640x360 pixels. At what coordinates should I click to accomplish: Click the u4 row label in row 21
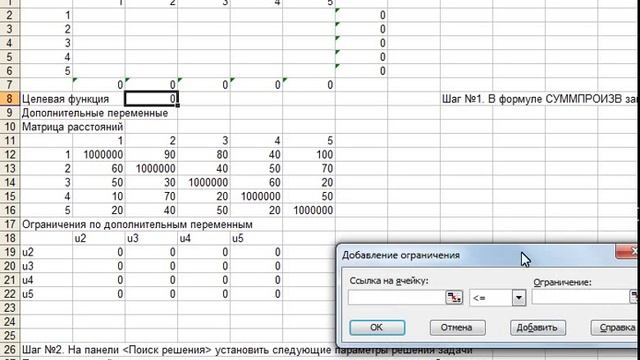(x=47, y=280)
